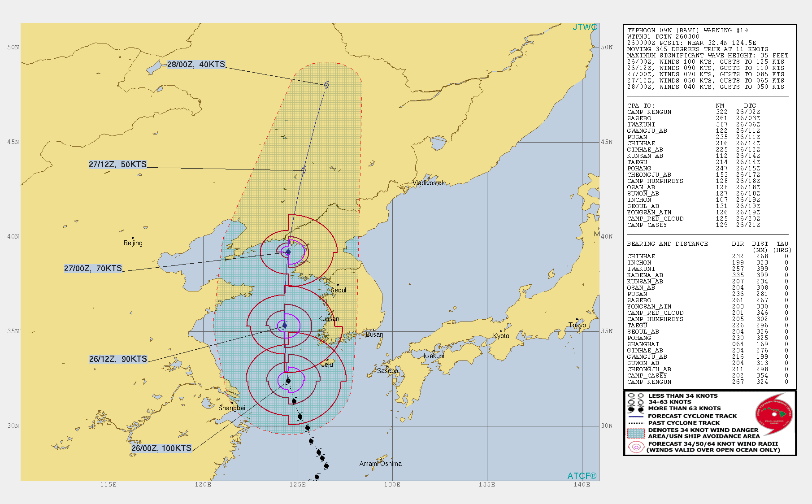The width and height of the screenshot is (812, 504).
Task: Click the Shanghai city label
Action: click(x=232, y=408)
